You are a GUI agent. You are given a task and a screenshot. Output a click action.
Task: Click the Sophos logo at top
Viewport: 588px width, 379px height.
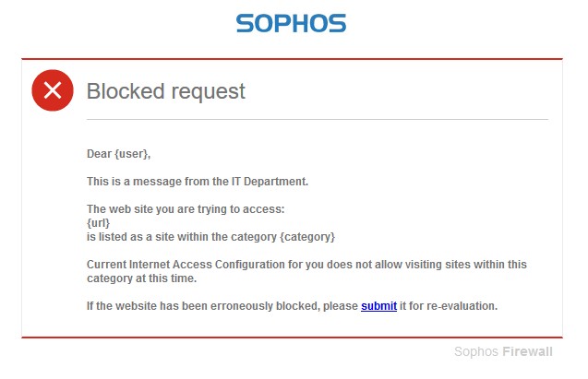click(x=291, y=24)
